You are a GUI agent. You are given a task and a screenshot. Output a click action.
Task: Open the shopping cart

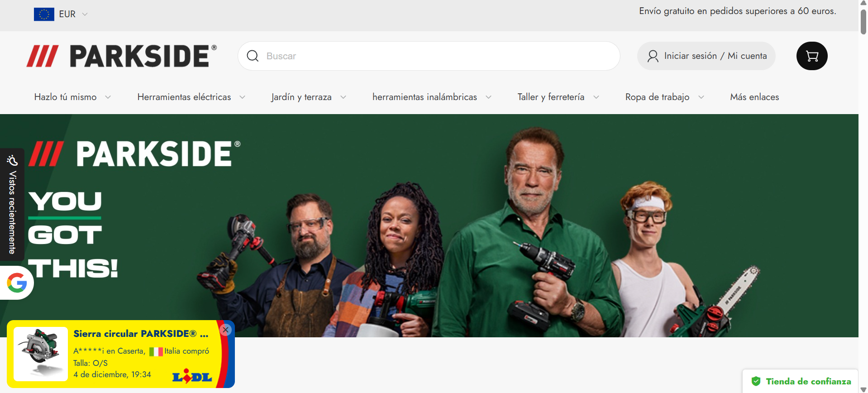(x=812, y=56)
